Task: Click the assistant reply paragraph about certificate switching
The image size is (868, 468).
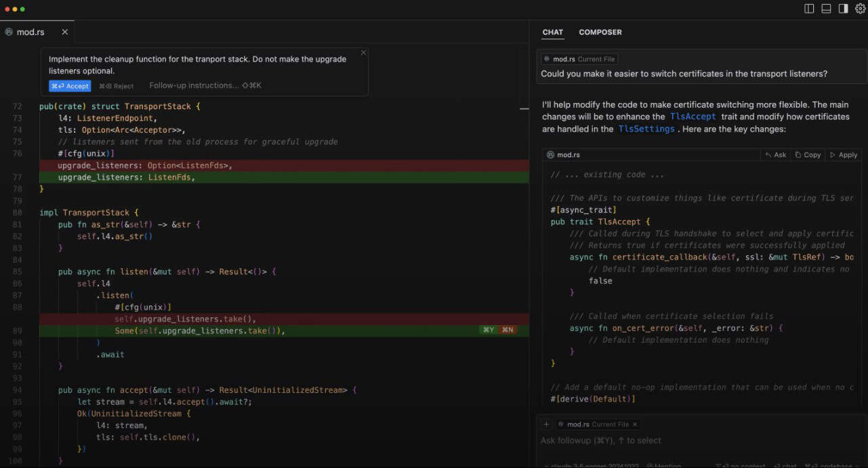Action: [x=695, y=116]
